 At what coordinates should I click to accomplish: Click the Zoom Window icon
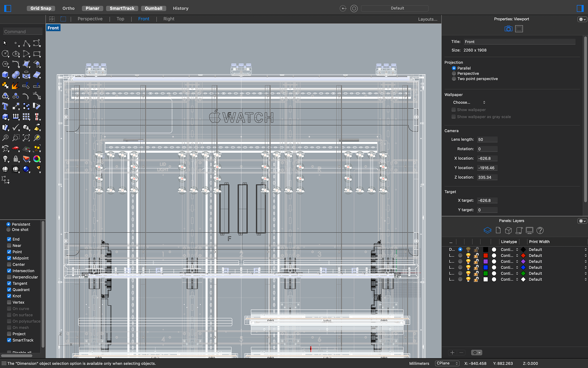click(16, 138)
